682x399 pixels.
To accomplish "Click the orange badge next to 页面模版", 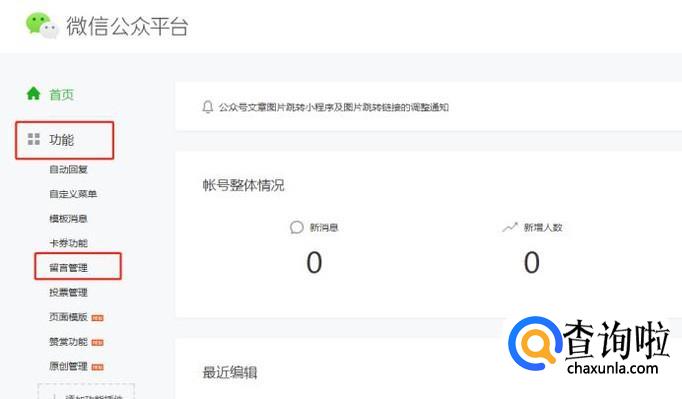I will (x=97, y=318).
